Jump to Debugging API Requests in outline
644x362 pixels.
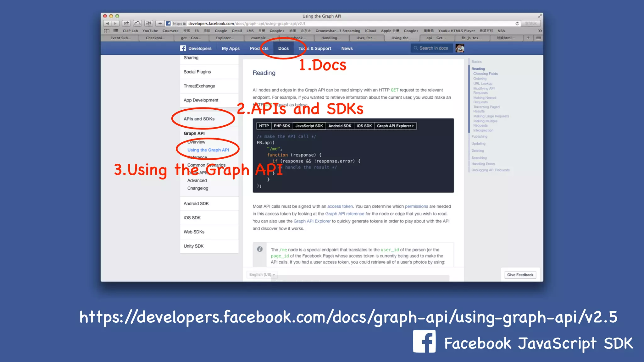(x=490, y=170)
